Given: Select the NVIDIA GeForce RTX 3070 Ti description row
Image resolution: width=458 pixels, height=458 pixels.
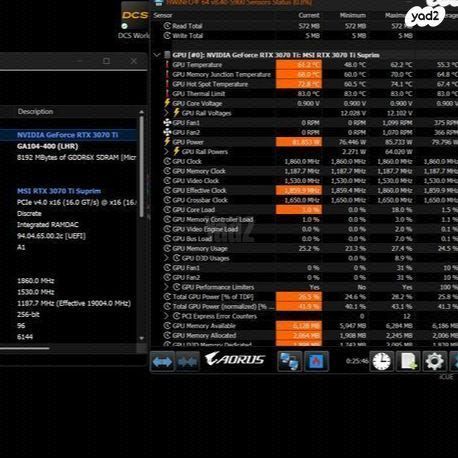Looking at the screenshot, I should (68, 135).
